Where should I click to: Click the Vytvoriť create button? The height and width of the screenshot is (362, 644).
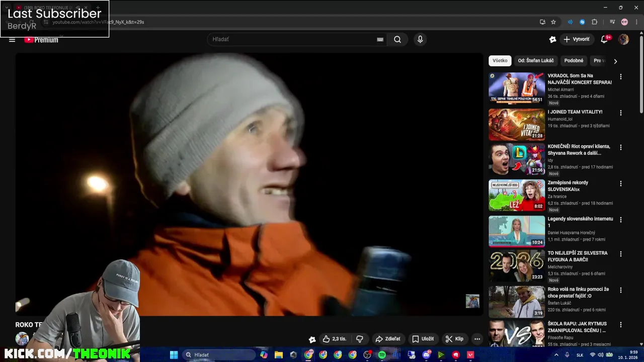click(577, 39)
